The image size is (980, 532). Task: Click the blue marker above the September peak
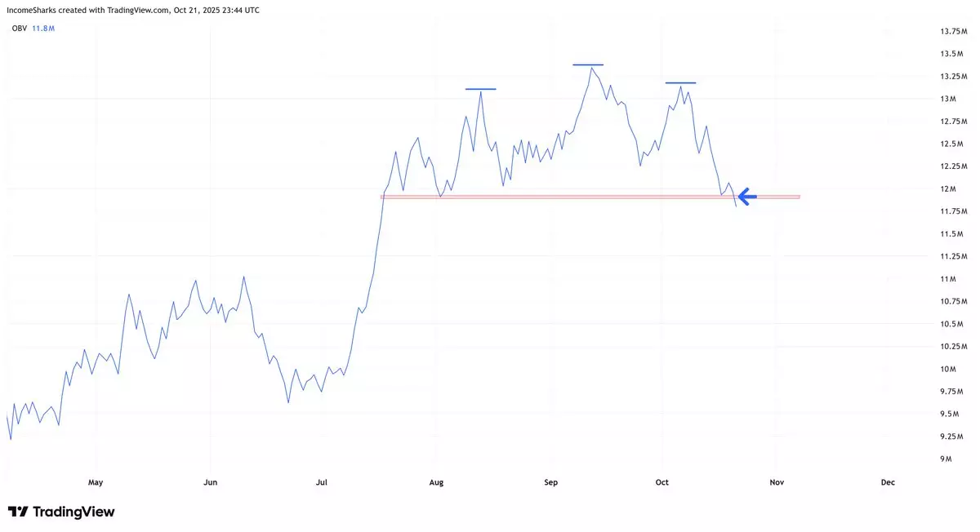[588, 64]
